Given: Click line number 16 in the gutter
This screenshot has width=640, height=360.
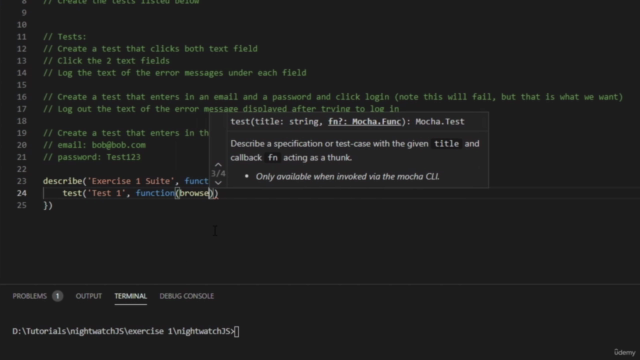Looking at the screenshot, I should pyautogui.click(x=22, y=97).
